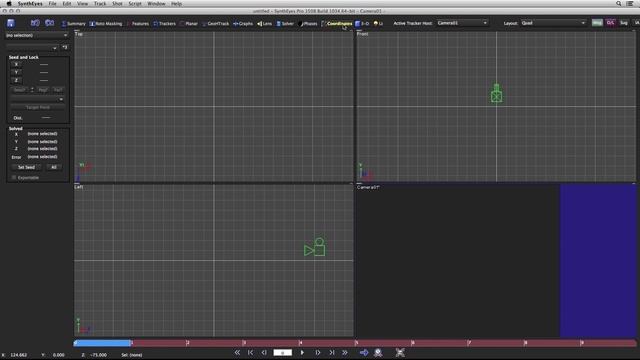Click the Sug button
Image resolution: width=640 pixels, height=360 pixels.
point(624,23)
